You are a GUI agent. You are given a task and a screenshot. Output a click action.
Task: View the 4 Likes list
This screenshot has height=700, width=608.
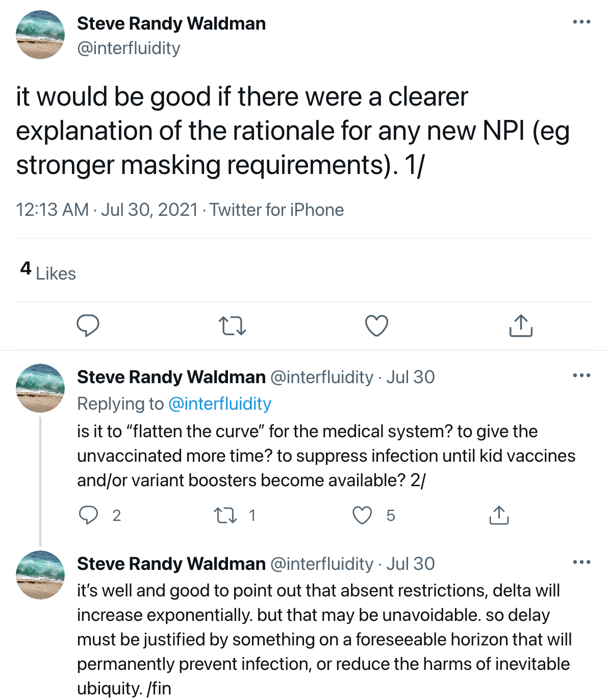[48, 271]
